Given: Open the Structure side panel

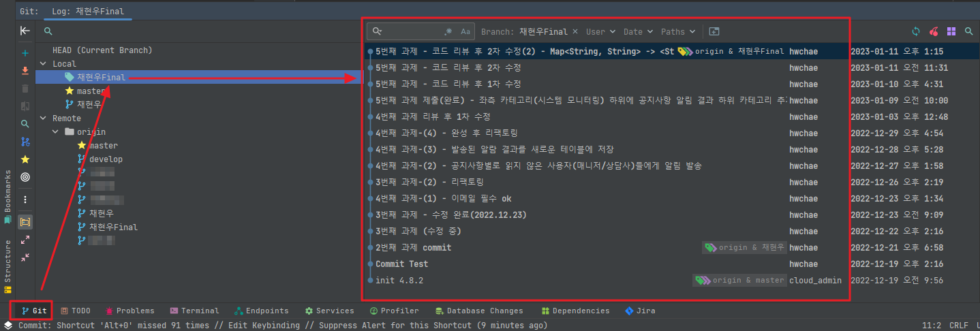Looking at the screenshot, I should pos(7,266).
